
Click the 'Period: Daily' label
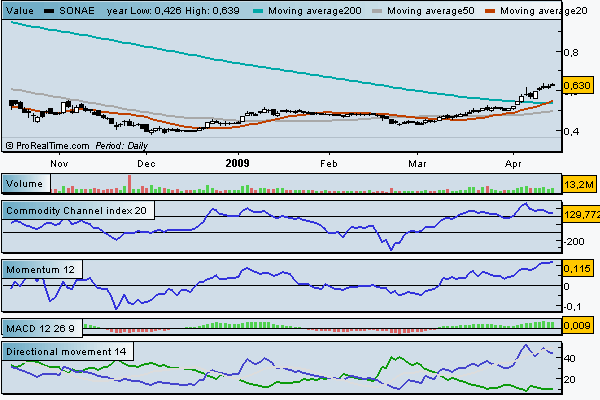pyautogui.click(x=122, y=146)
